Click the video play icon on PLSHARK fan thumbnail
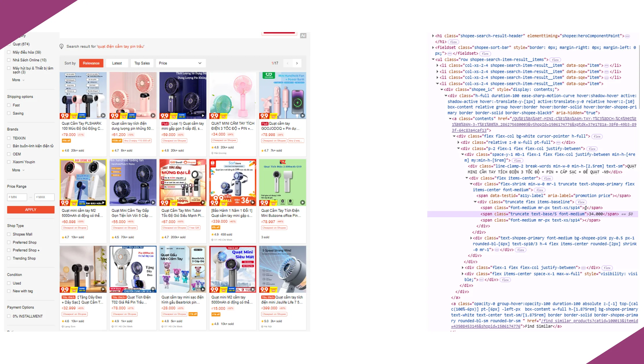The image size is (644, 364). tap(103, 116)
